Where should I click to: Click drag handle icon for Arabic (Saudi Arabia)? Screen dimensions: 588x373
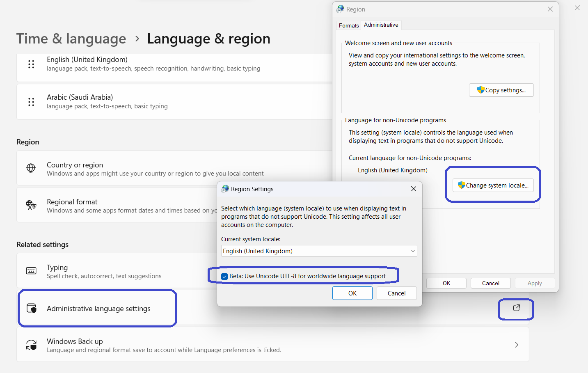(x=31, y=102)
